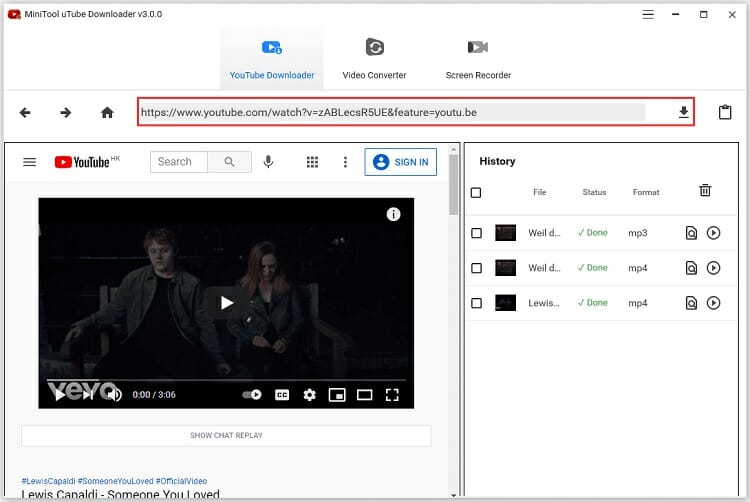Click the File column header
Viewport: 750px width, 502px height.
pos(540,192)
